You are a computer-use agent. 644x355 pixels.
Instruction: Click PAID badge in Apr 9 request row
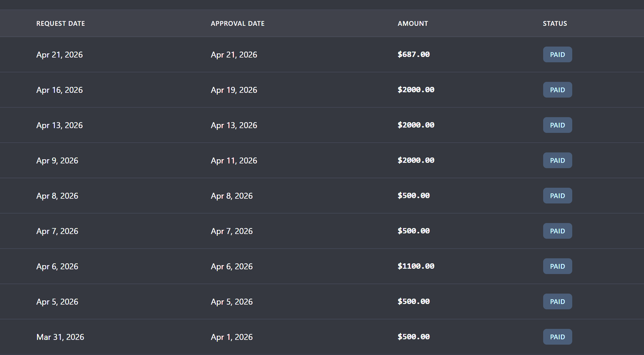pyautogui.click(x=558, y=160)
